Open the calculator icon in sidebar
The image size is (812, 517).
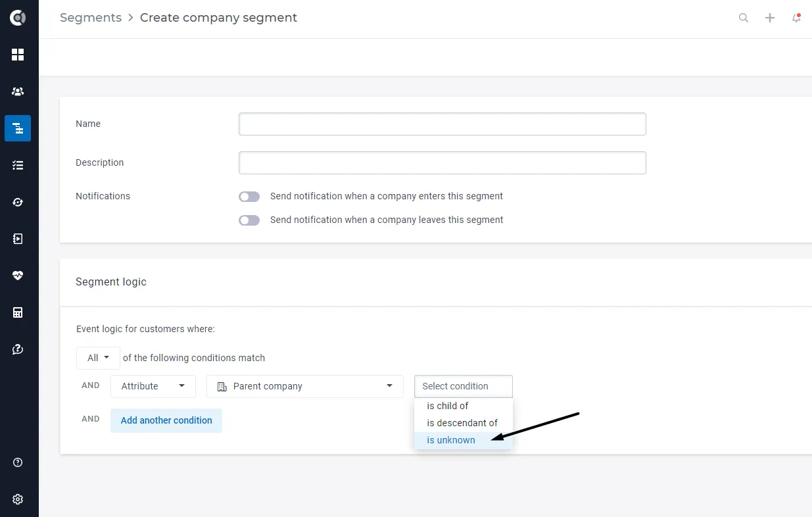point(18,312)
